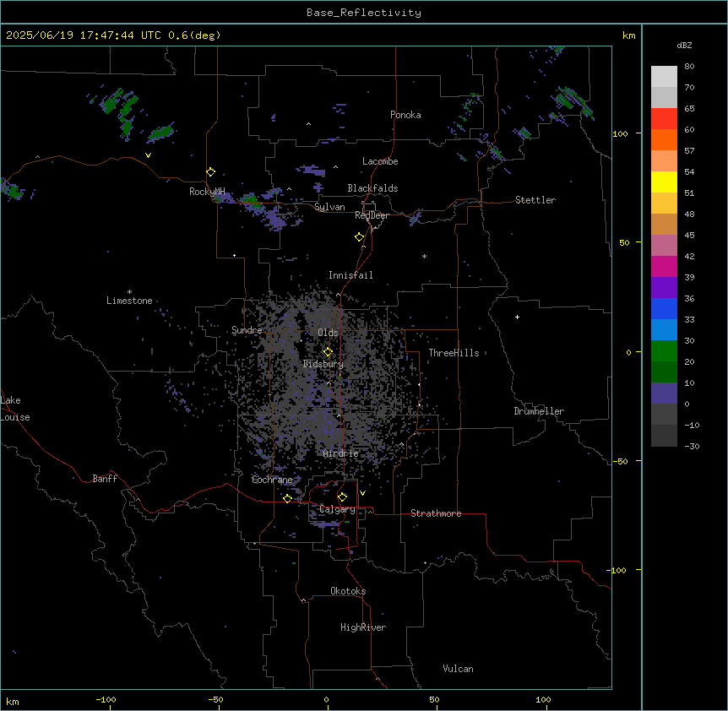Click the Drumheller label

pyautogui.click(x=539, y=411)
